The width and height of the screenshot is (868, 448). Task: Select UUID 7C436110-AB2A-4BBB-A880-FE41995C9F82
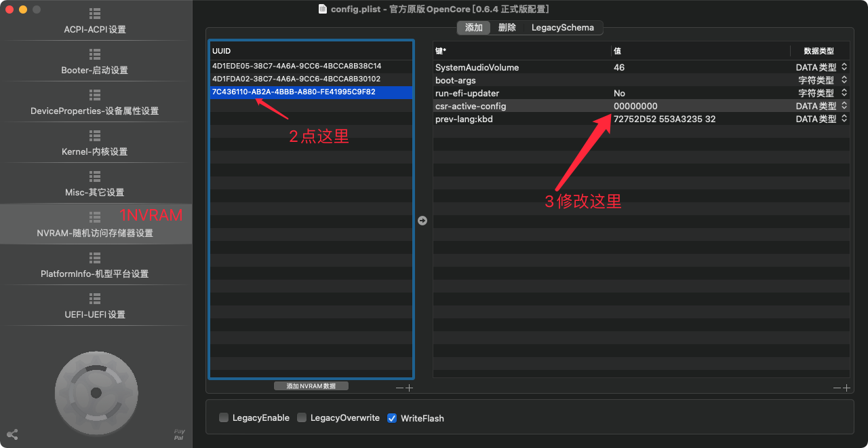click(311, 92)
